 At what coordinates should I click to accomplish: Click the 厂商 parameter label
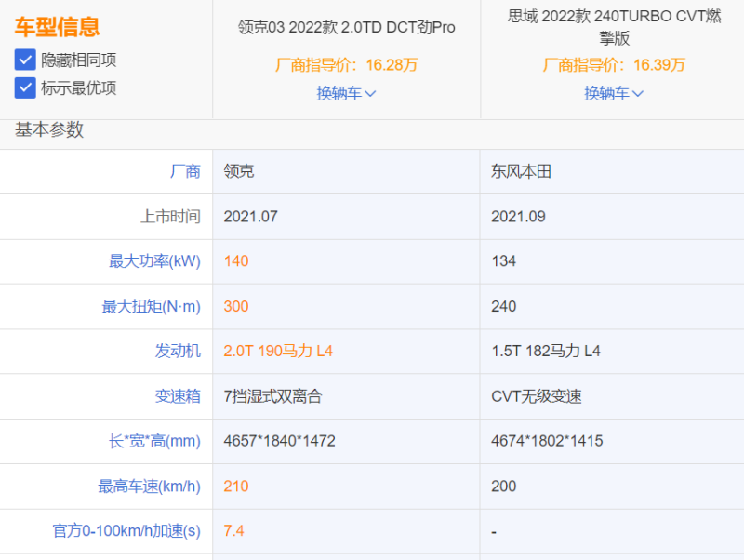(185, 171)
